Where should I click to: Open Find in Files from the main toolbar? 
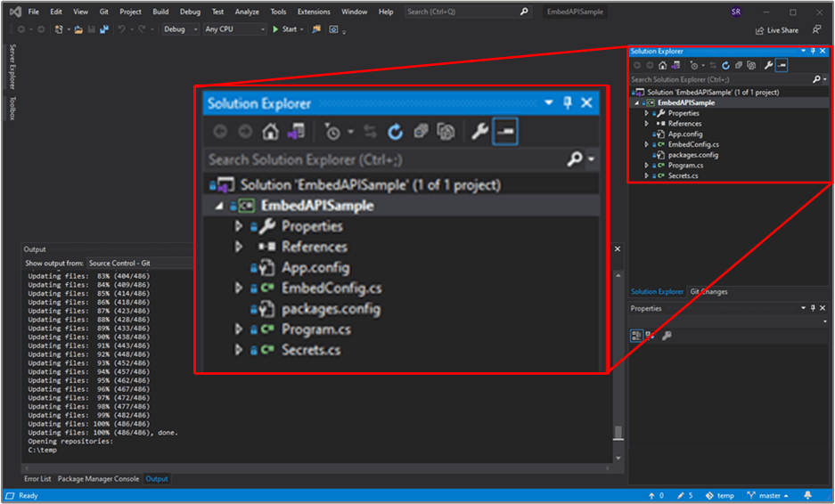316,29
